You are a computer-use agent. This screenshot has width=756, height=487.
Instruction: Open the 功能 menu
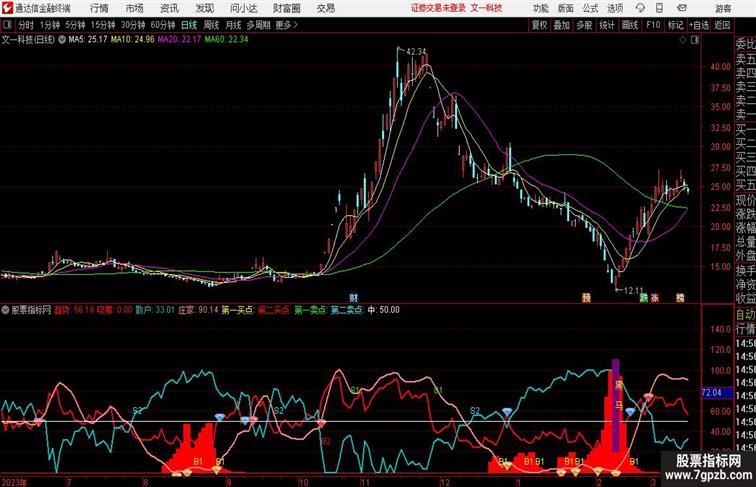pos(540,8)
